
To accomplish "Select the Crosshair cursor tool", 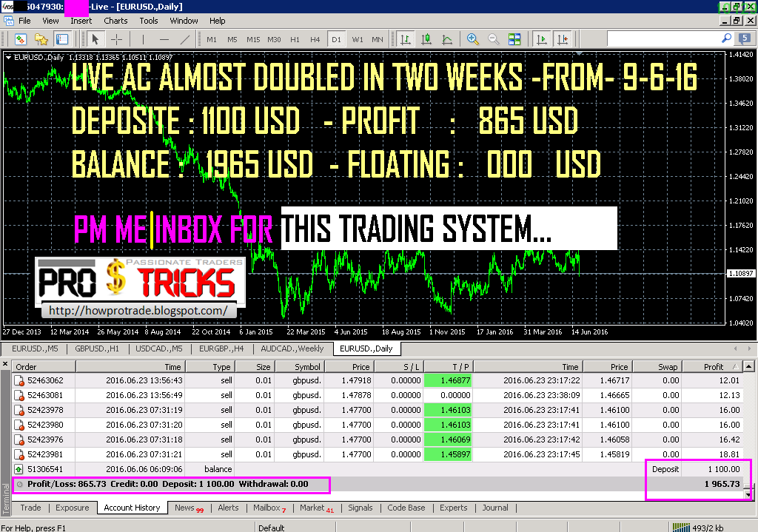I will [115, 40].
